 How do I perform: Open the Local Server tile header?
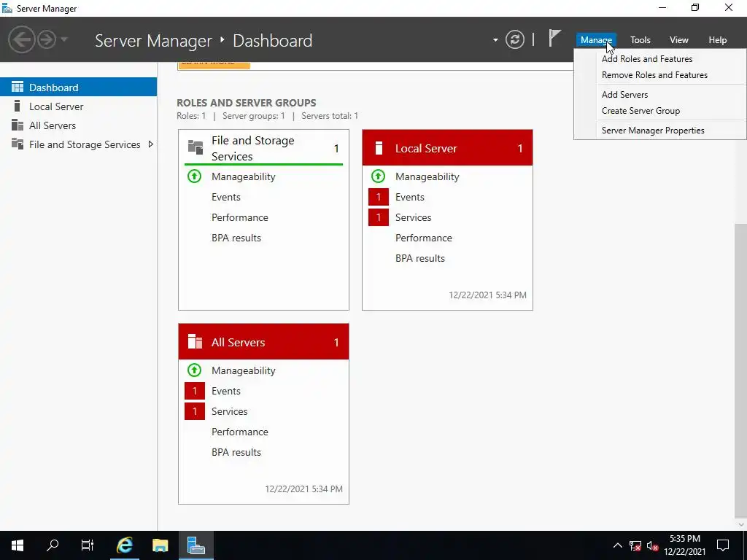(447, 147)
